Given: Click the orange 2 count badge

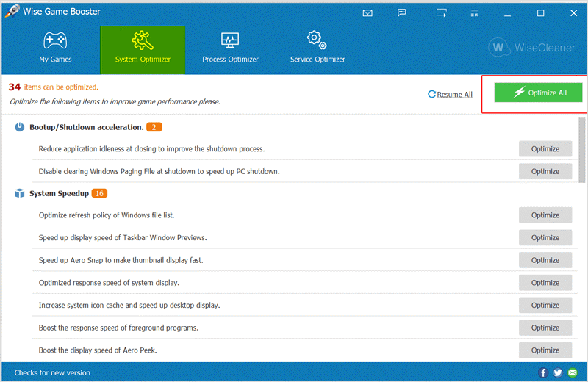Looking at the screenshot, I should (x=154, y=127).
